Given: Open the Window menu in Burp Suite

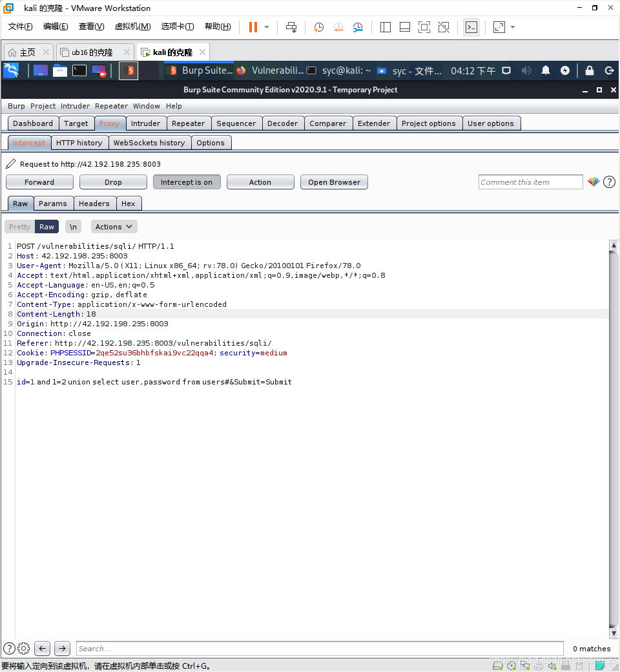Looking at the screenshot, I should tap(146, 106).
